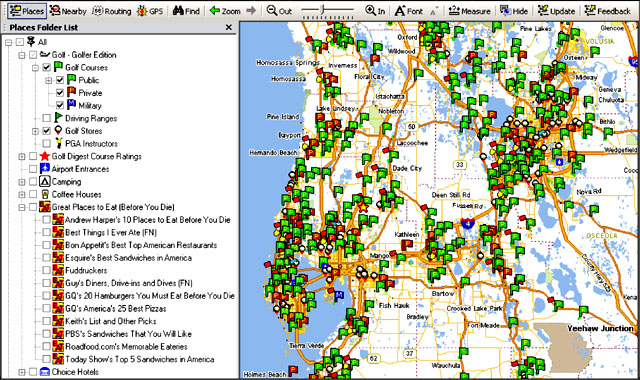Image resolution: width=640 pixels, height=380 pixels.
Task: Click the red star marker on map
Action: coord(363,207)
